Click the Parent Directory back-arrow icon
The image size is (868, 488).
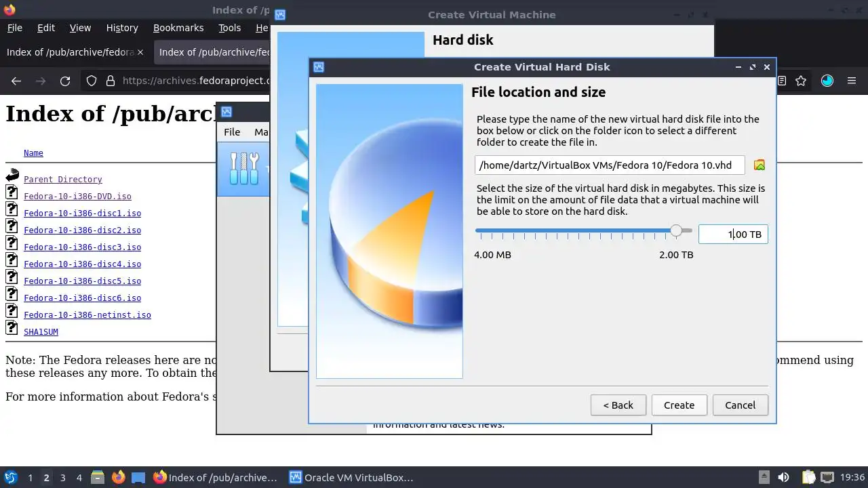click(12, 176)
